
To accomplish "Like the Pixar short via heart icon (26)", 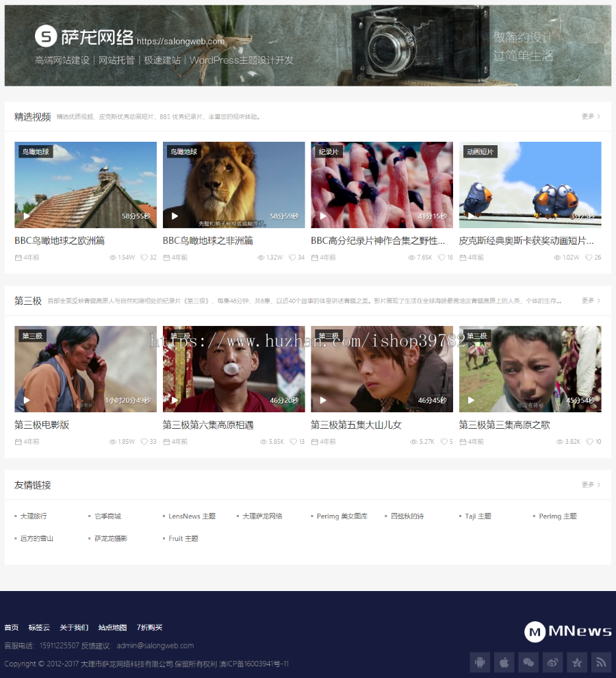I will [589, 258].
